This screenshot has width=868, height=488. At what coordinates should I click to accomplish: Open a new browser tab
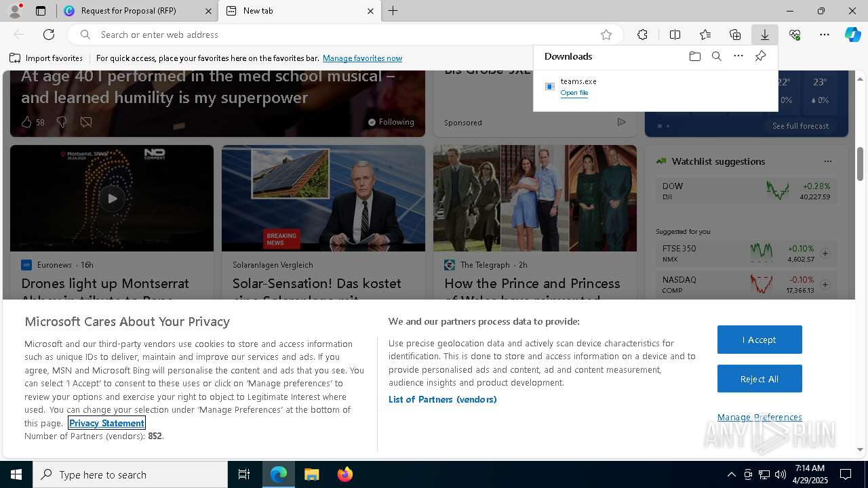pyautogui.click(x=393, y=11)
